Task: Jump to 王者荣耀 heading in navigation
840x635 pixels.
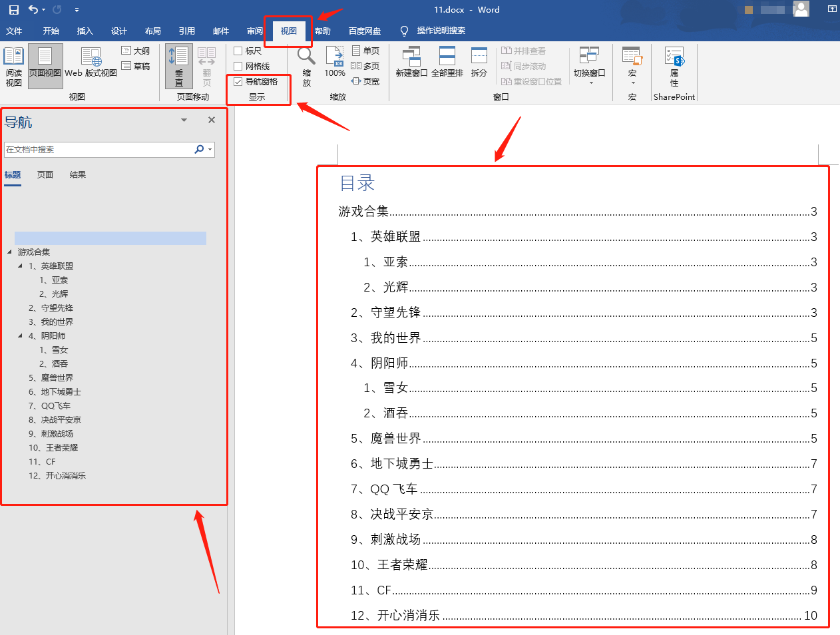Action: coord(62,448)
